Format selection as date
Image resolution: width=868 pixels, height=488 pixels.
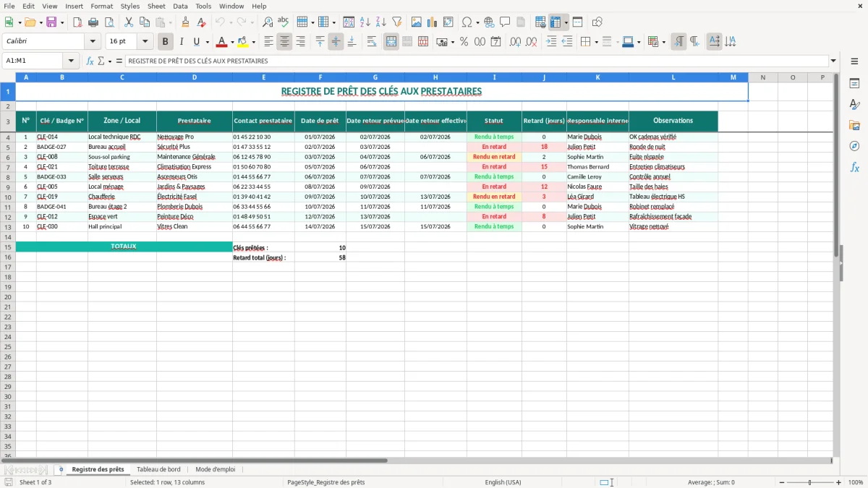click(495, 42)
